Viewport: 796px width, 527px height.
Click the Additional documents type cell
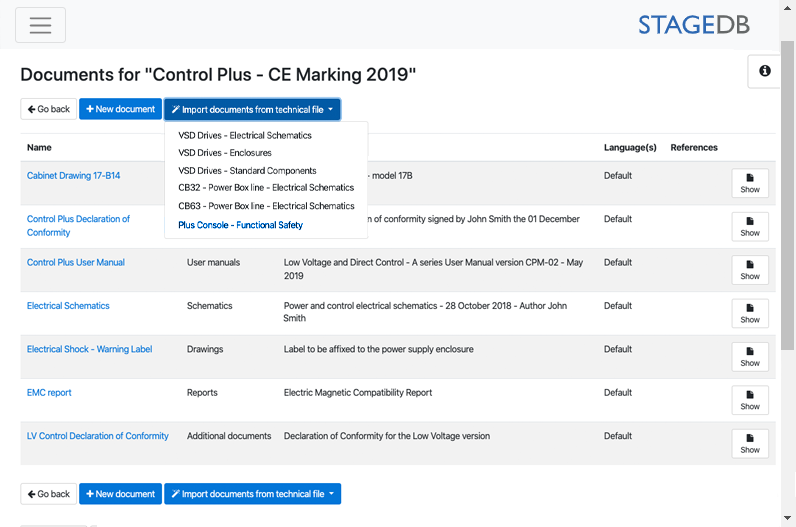(x=229, y=436)
